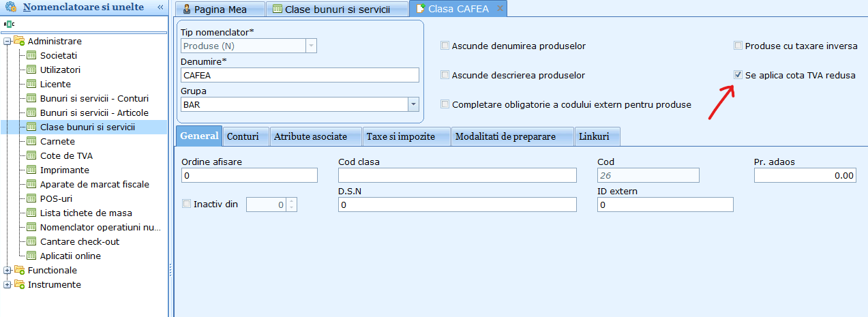The width and height of the screenshot is (868, 317).
Task: Switch to the Taxe si impozite tab
Action: (x=406, y=136)
